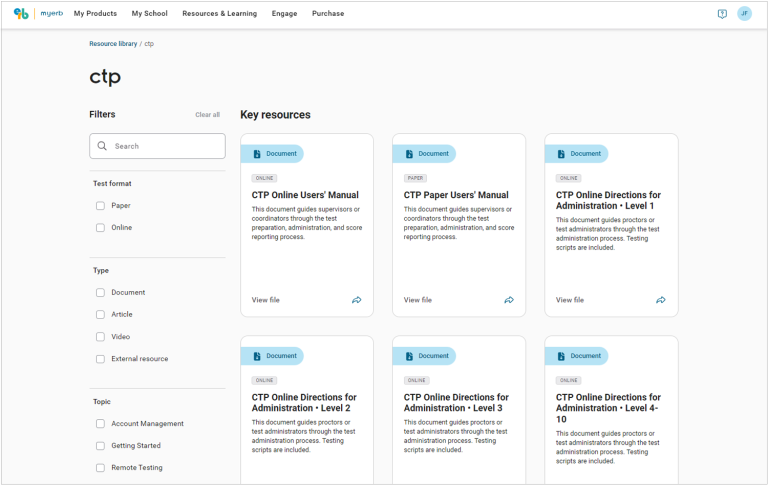The width and height of the screenshot is (768, 485).
Task: Open the My School dropdown menu
Action: point(149,14)
